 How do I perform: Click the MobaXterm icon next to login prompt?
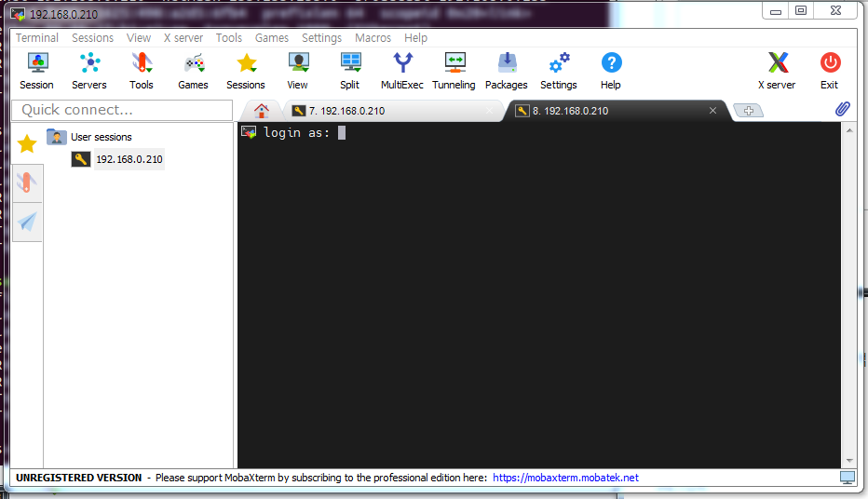pos(249,132)
